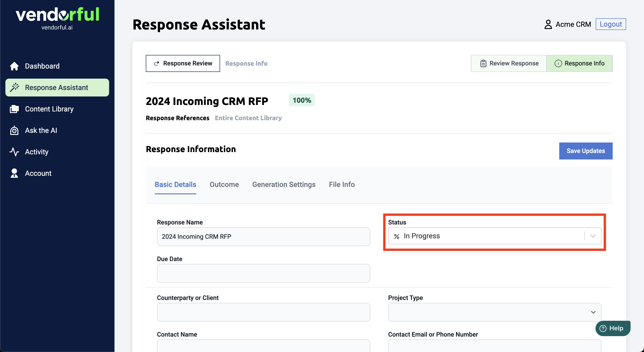The width and height of the screenshot is (644, 352).
Task: Click the Dashboard home icon
Action: pos(14,66)
